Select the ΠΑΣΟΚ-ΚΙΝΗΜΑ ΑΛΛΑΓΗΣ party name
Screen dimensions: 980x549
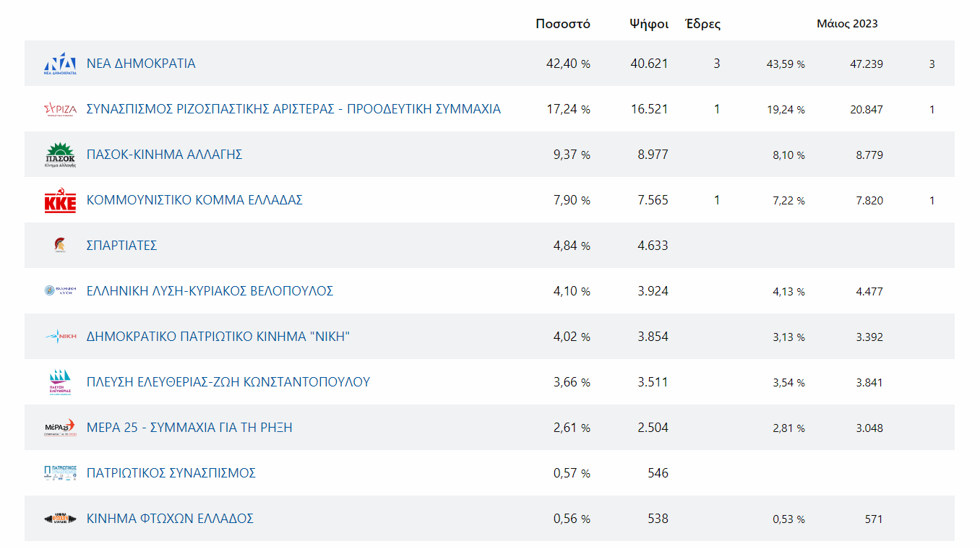164,155
